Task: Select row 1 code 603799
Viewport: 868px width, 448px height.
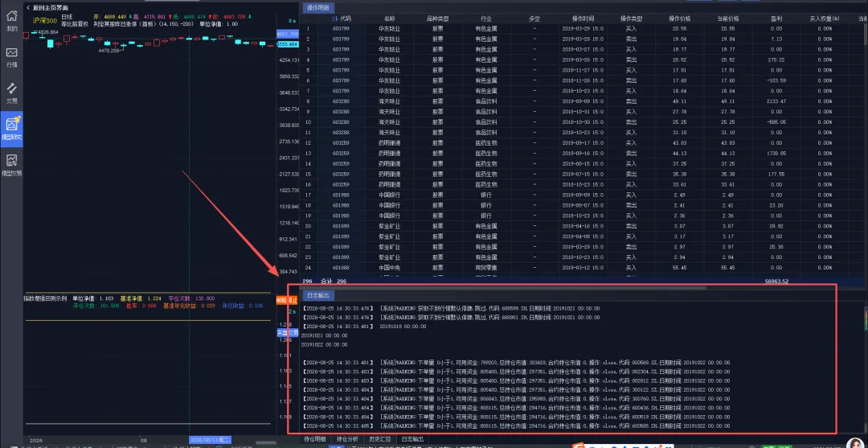Action: (341, 28)
